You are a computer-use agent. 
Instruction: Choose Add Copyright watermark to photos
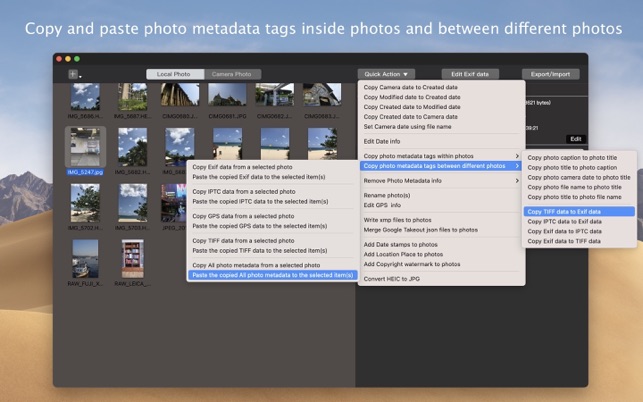[x=441, y=265]
